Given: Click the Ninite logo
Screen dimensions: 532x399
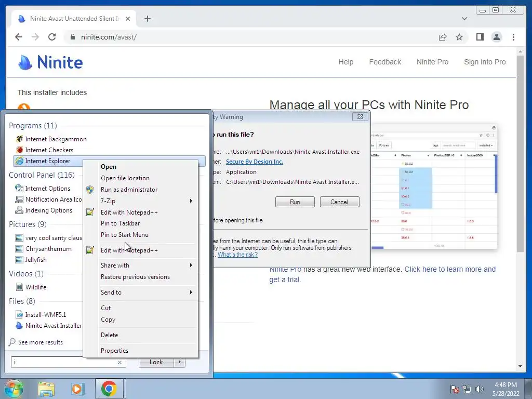Looking at the screenshot, I should 50,62.
